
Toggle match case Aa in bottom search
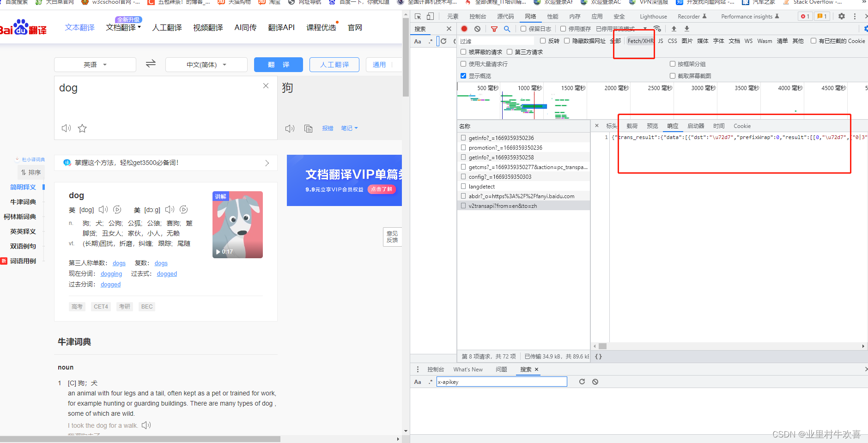(x=418, y=382)
